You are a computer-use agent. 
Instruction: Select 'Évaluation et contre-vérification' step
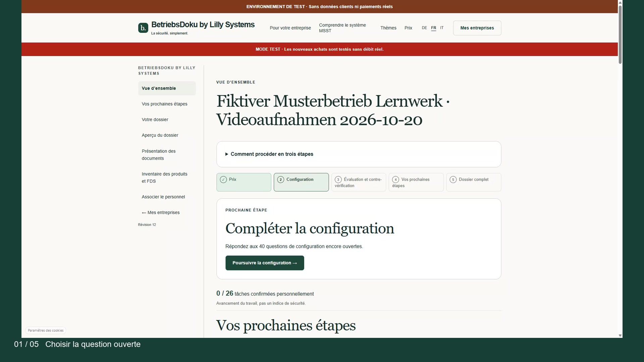(359, 182)
